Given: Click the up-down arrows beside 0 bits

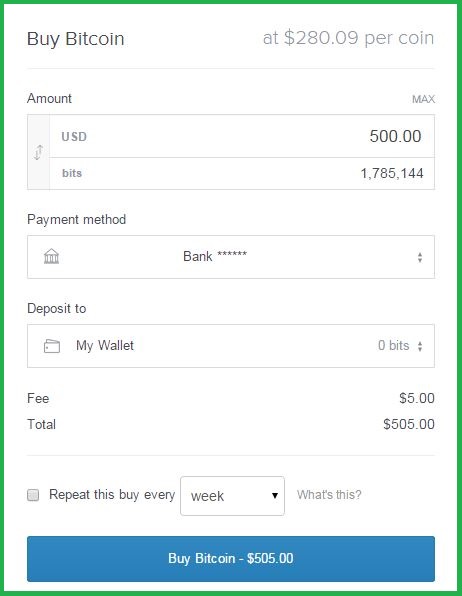Looking at the screenshot, I should [x=420, y=346].
